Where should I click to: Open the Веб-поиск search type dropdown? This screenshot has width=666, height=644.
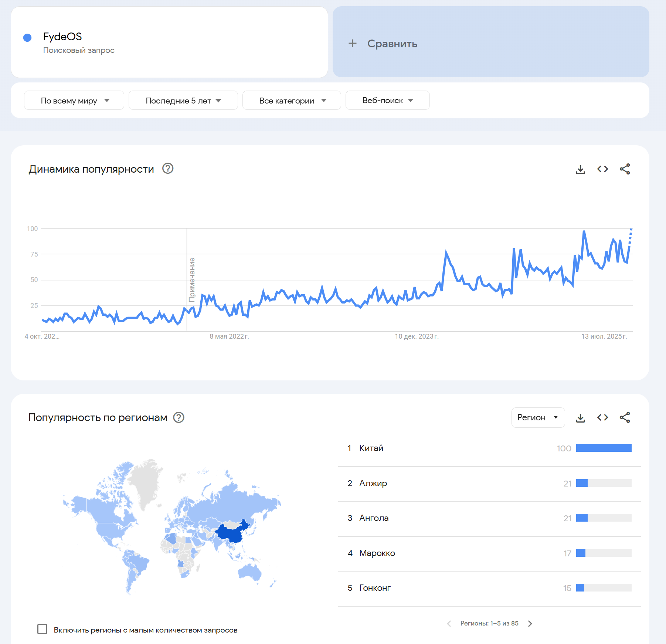(x=387, y=101)
